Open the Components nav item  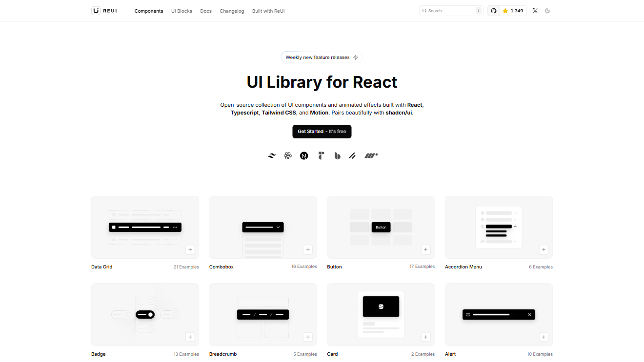(149, 11)
